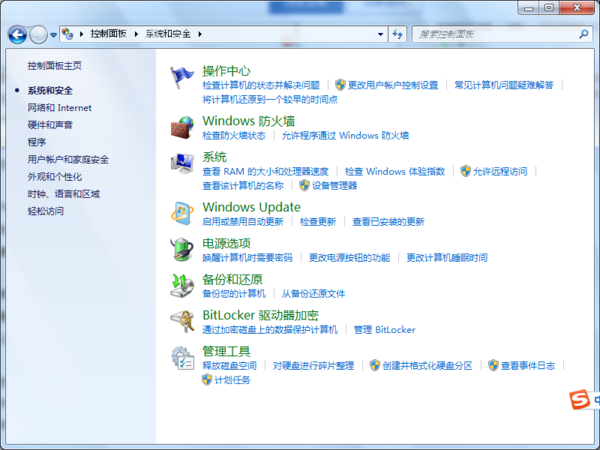Select 时钟、语言和区域 in sidebar
This screenshot has width=600, height=450.
(64, 194)
